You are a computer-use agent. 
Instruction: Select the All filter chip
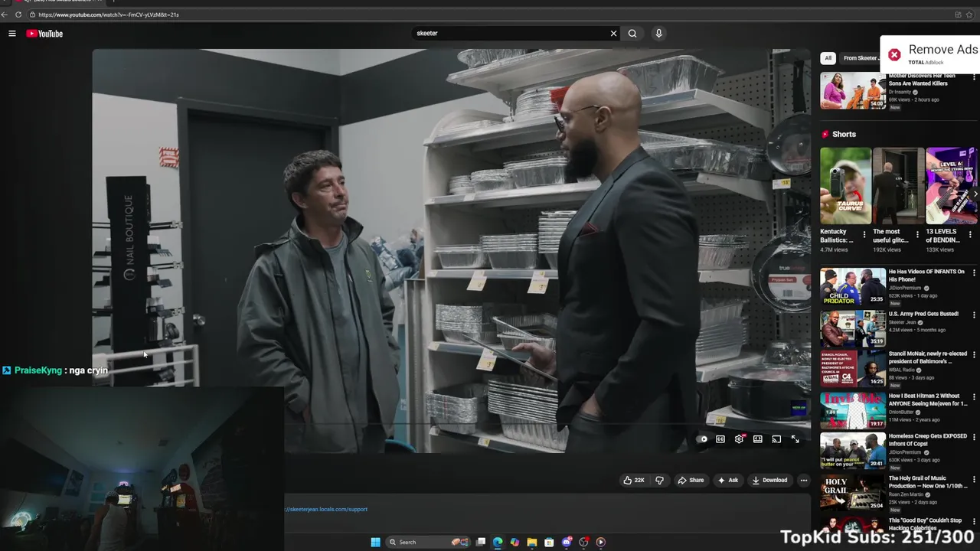[x=828, y=58]
